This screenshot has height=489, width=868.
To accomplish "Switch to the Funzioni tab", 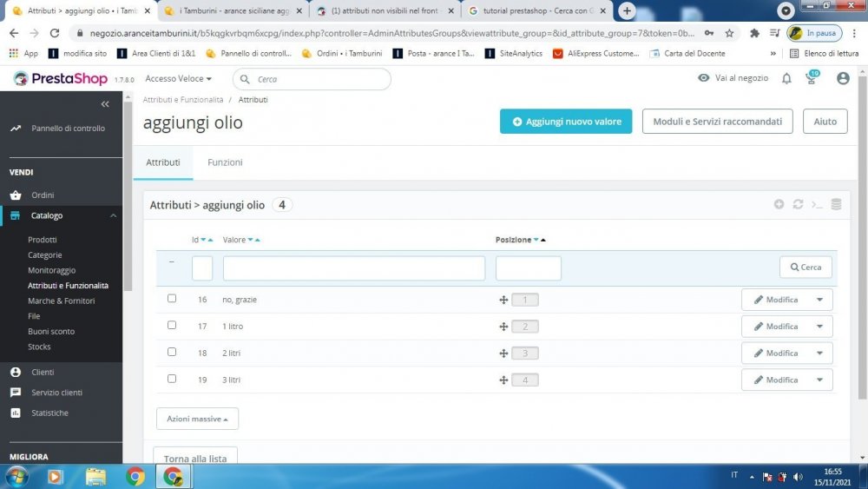I will point(225,162).
